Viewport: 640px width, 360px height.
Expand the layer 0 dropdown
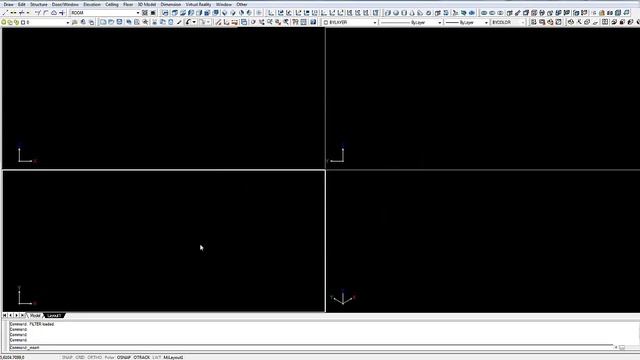coord(68,22)
